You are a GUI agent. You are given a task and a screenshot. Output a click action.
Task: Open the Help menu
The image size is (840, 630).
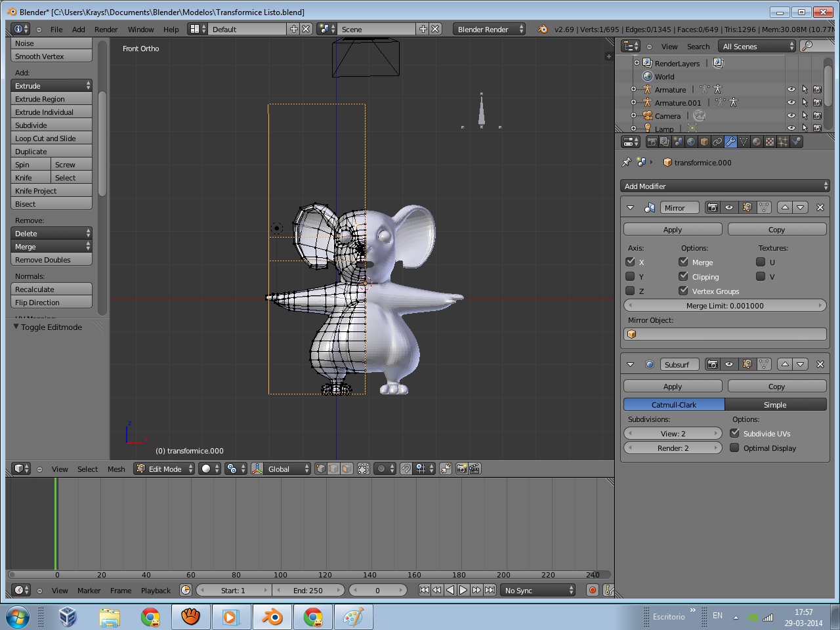coord(171,30)
